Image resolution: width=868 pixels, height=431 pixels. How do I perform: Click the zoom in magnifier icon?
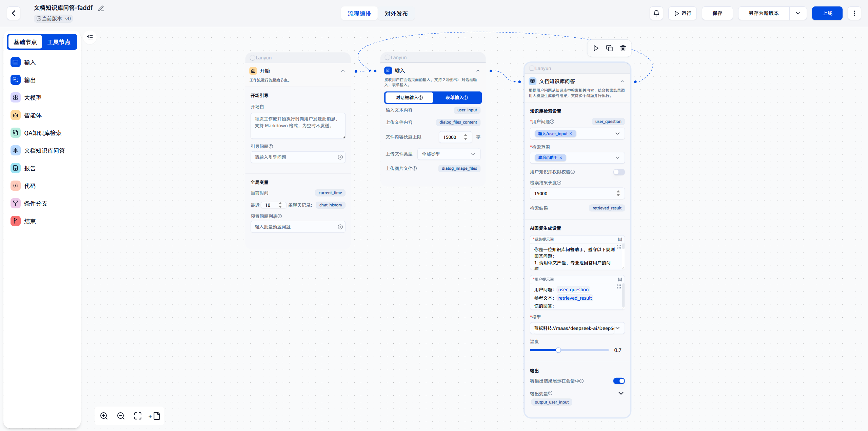(x=104, y=416)
